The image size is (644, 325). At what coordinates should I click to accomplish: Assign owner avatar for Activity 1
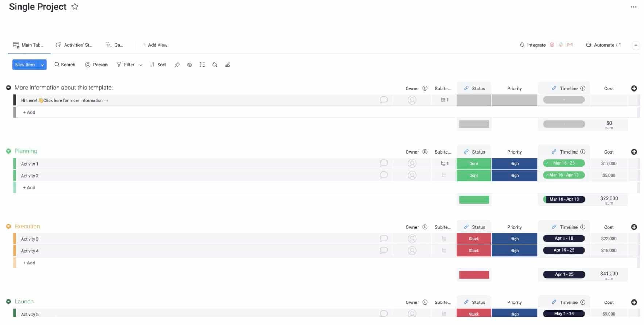click(412, 163)
